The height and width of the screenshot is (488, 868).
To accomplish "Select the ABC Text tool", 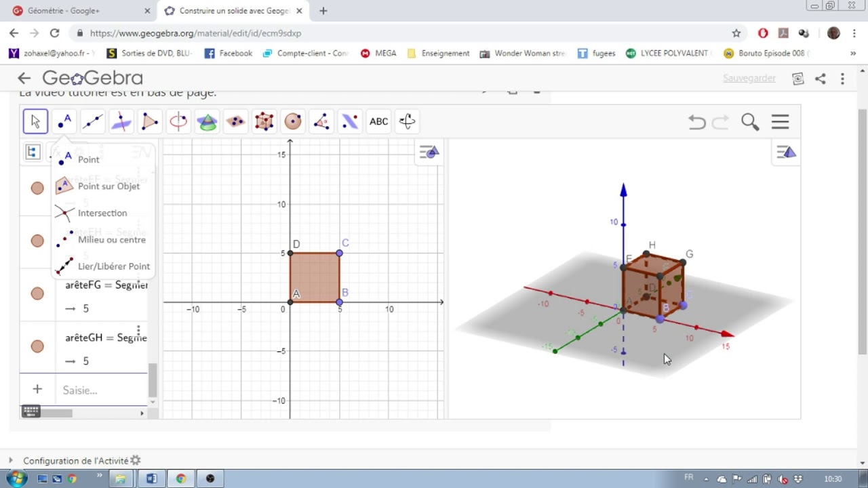I will [x=378, y=122].
